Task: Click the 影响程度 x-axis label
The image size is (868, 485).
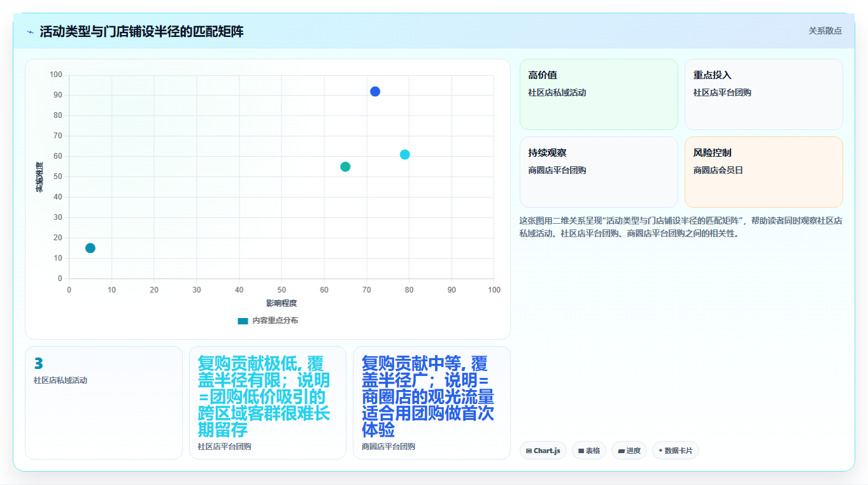Action: (281, 303)
